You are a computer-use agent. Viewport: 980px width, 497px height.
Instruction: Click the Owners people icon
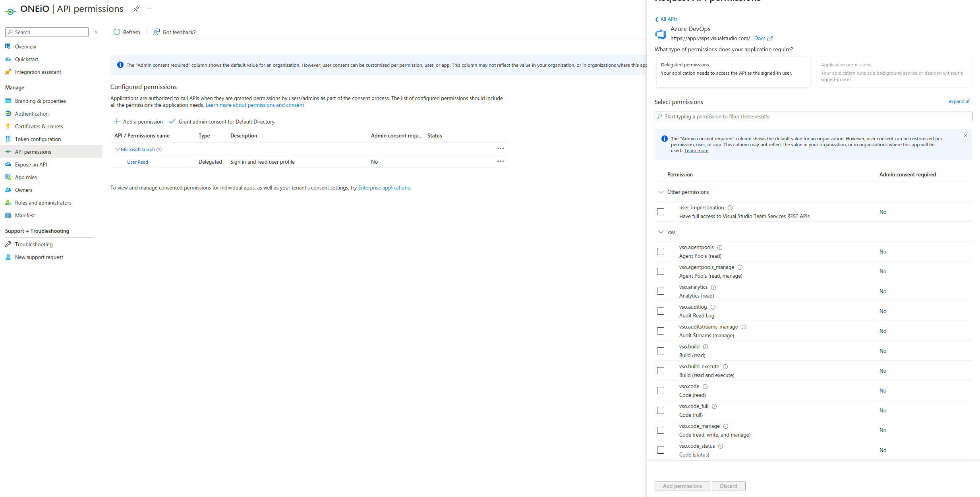8,190
